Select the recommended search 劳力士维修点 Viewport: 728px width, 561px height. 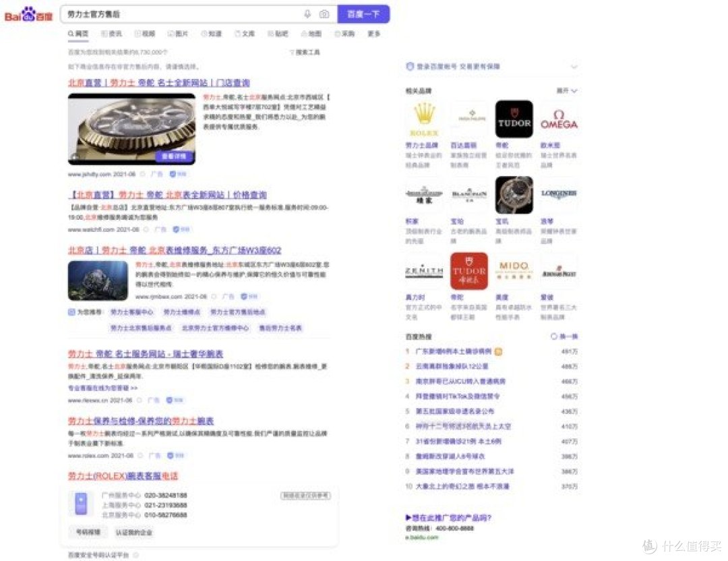[181, 312]
